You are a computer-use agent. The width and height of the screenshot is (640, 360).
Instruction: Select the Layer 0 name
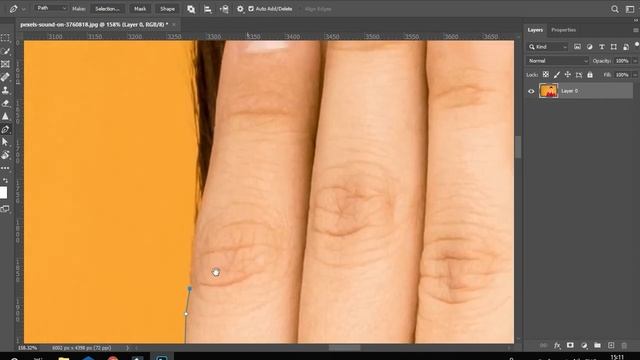click(x=569, y=91)
